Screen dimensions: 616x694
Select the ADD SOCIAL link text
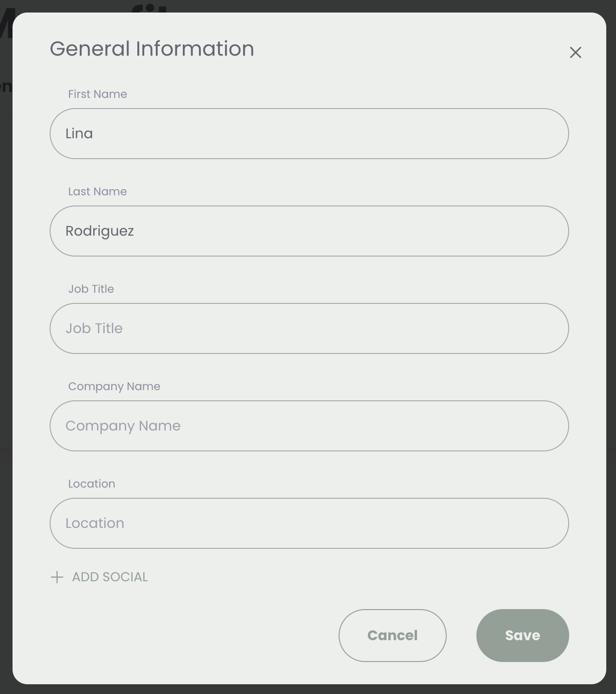click(x=110, y=577)
